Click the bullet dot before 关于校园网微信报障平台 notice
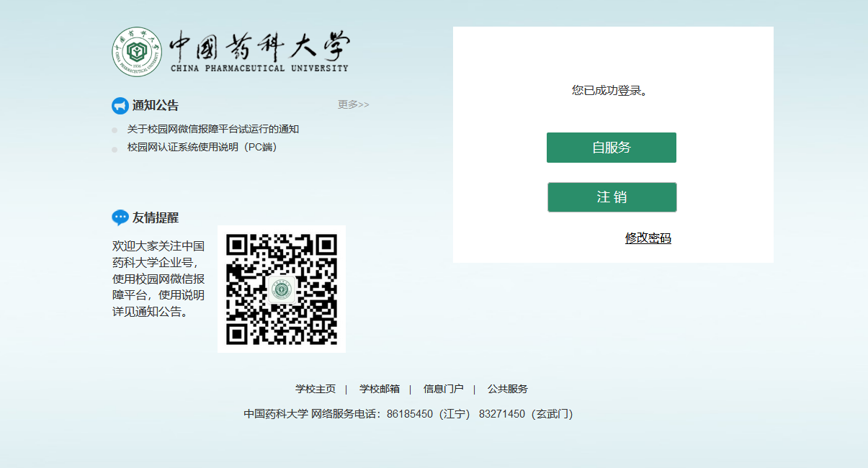Viewport: 868px width, 468px height. tap(115, 130)
